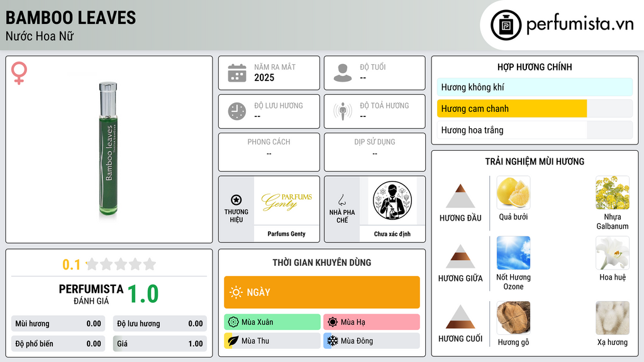Select the orange Ngày recommended time bar
This screenshot has width=644, height=362.
click(322, 292)
